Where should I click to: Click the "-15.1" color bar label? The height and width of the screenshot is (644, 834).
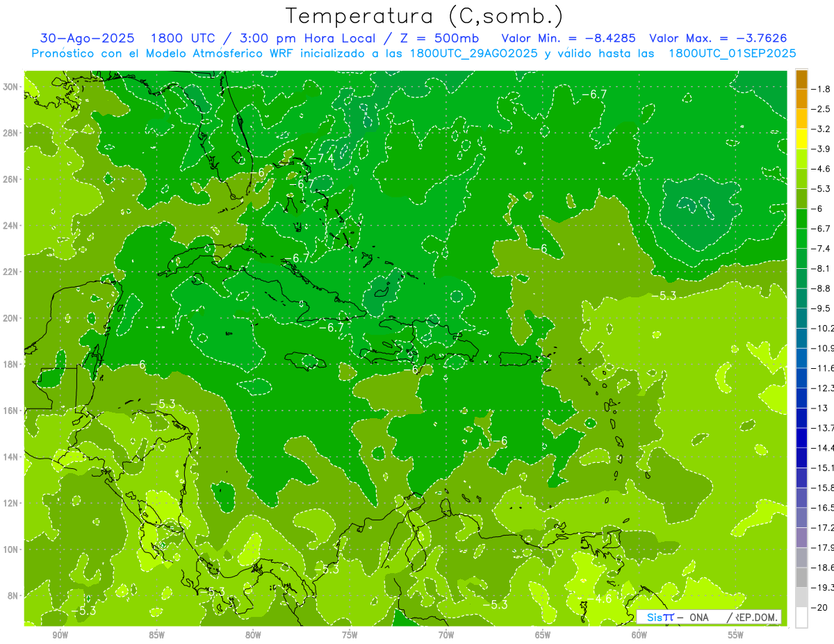click(x=823, y=468)
